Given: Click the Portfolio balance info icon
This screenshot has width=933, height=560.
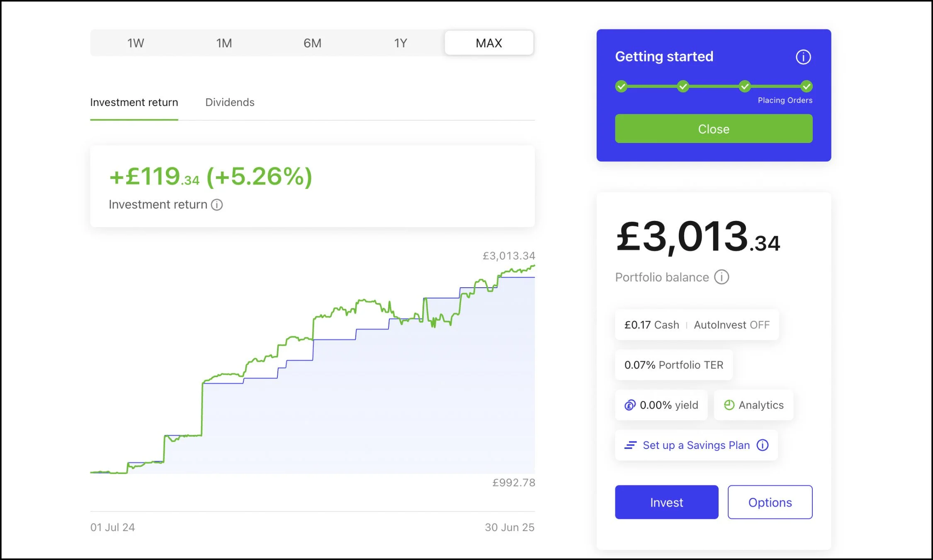Looking at the screenshot, I should click(721, 277).
